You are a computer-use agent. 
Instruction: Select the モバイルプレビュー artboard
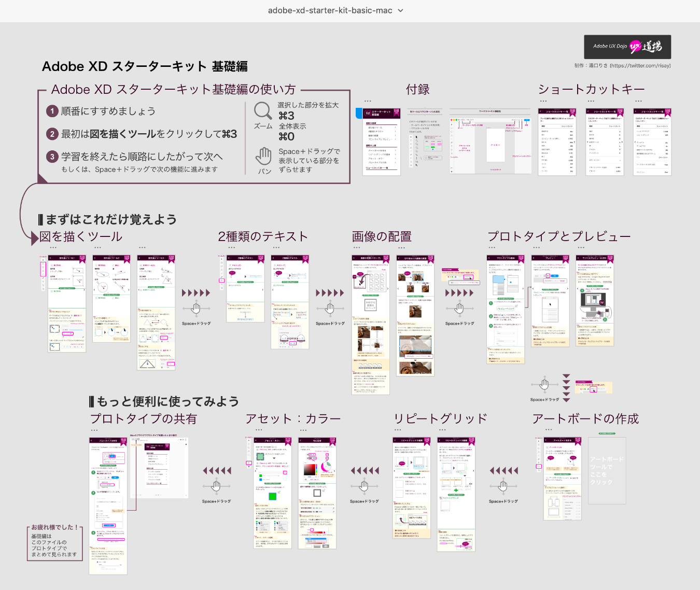(x=595, y=301)
